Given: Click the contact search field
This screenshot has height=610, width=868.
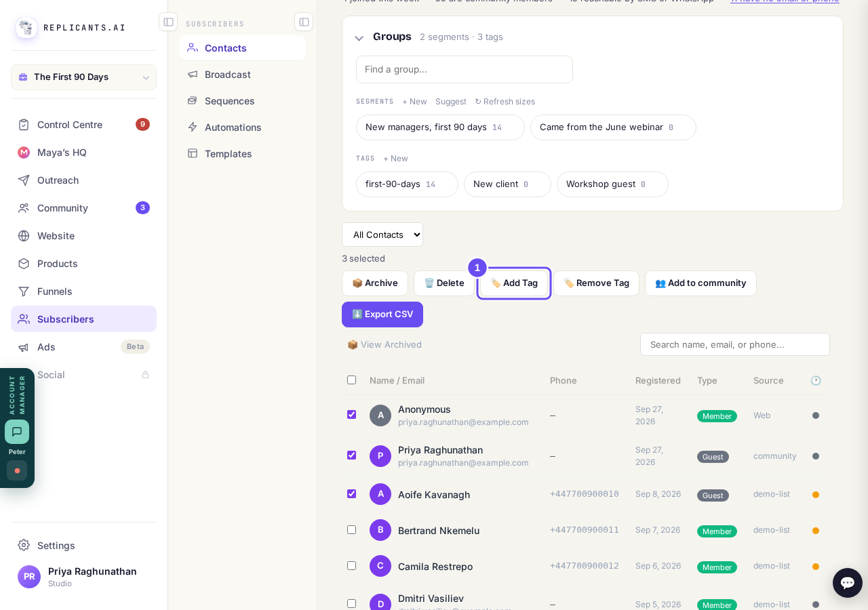Looking at the screenshot, I should click(735, 344).
